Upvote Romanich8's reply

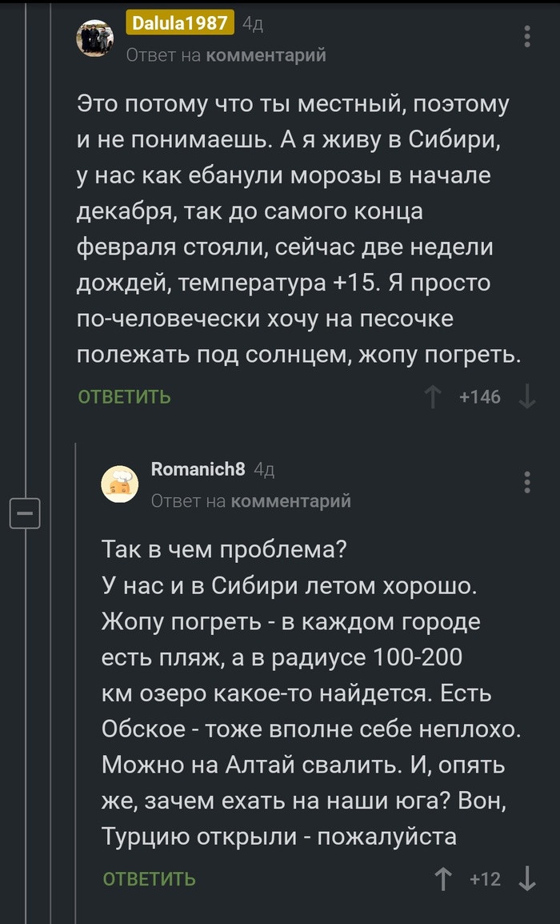pos(442,879)
